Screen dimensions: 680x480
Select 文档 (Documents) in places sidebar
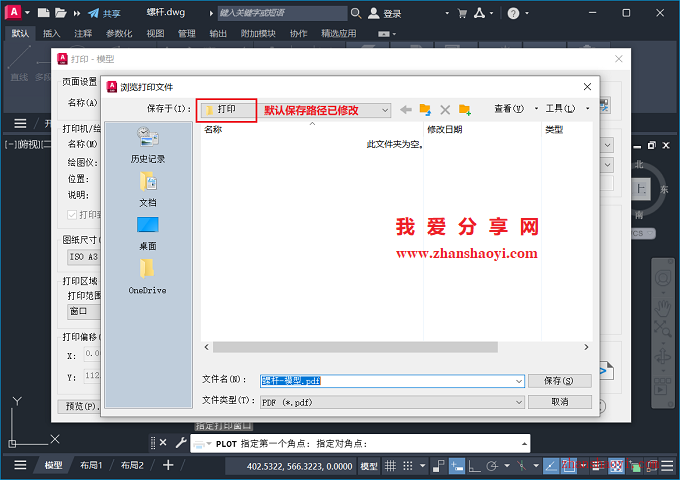coord(148,187)
